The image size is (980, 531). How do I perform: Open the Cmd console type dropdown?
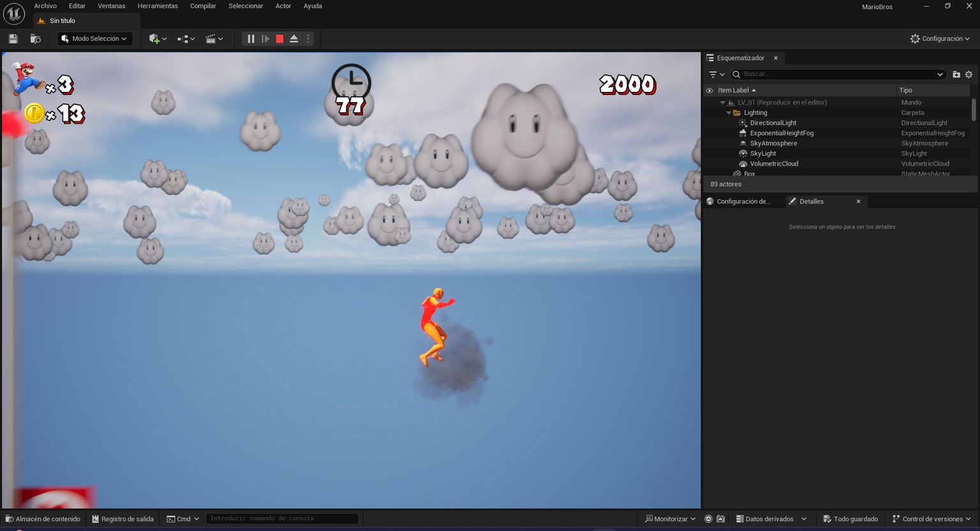[x=182, y=519]
